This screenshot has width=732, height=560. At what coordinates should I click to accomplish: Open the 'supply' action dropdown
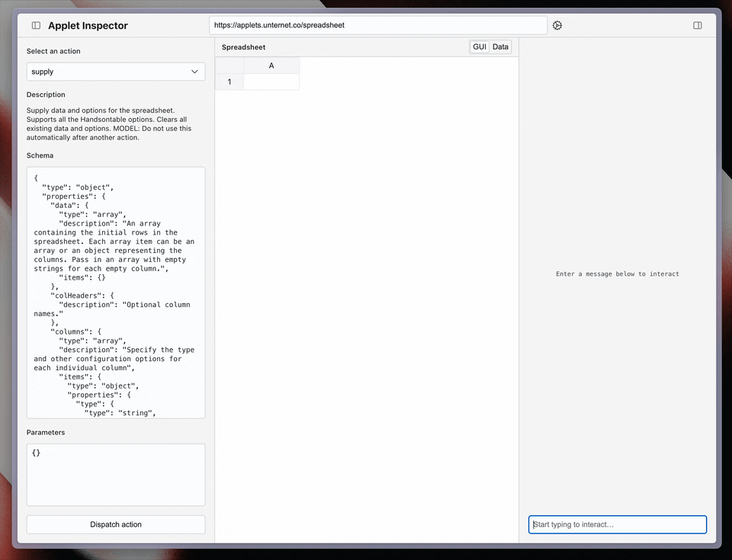pos(116,72)
